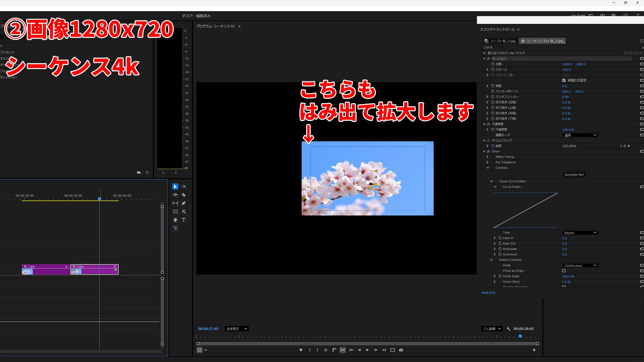
Task: Open the 全体表示 zoom level dropdown
Action: [236, 329]
